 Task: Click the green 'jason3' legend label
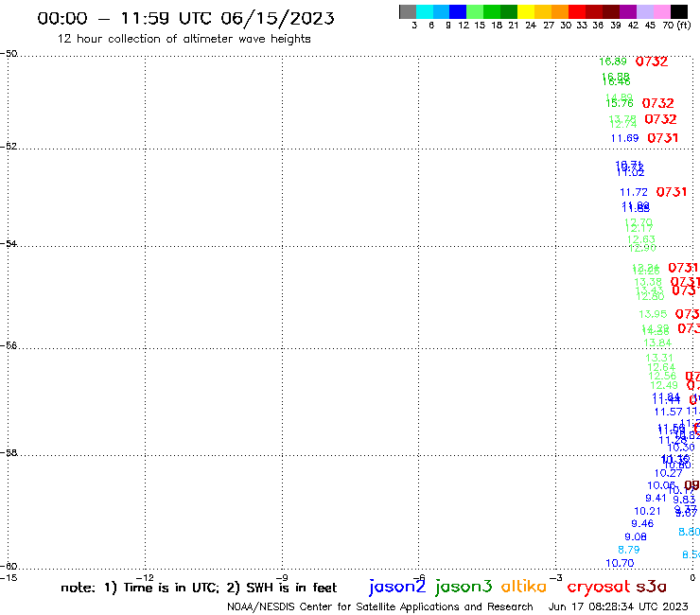pyautogui.click(x=464, y=587)
